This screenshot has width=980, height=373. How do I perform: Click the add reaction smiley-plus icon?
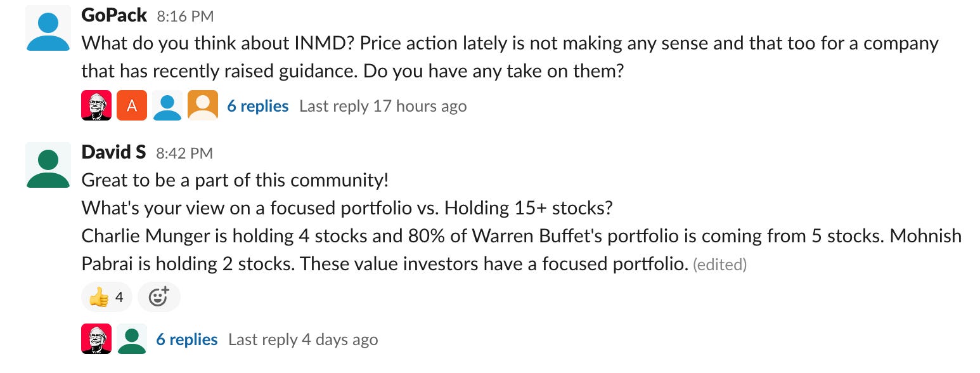pos(158,297)
